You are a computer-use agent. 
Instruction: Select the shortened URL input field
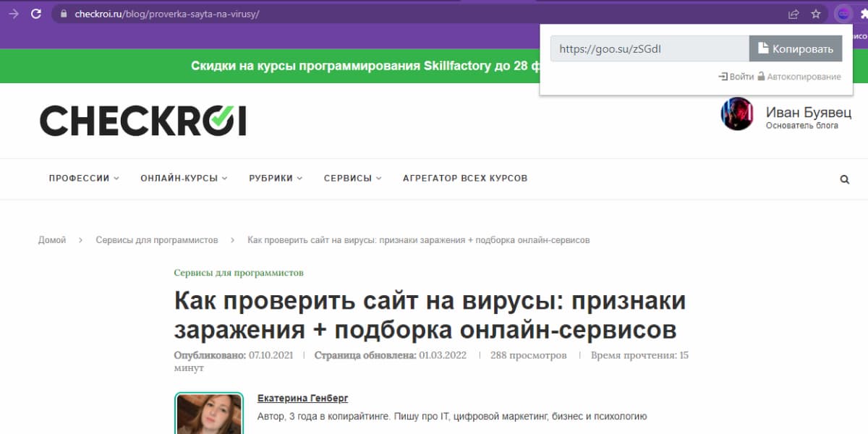tap(649, 48)
